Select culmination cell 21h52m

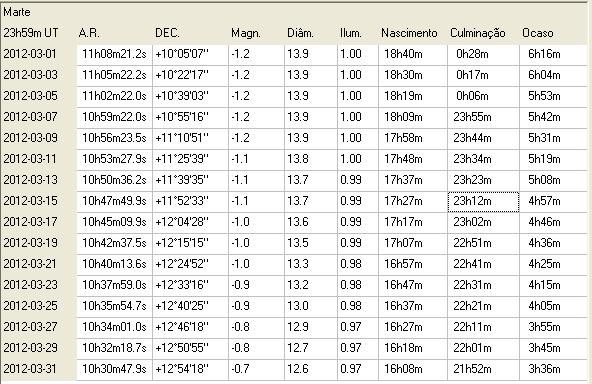click(483, 370)
